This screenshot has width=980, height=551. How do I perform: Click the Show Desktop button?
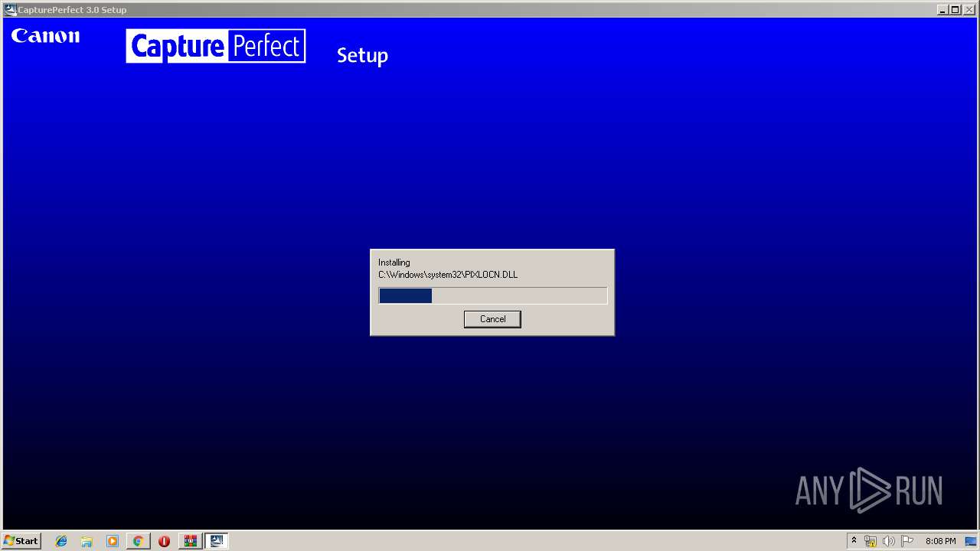point(971,541)
